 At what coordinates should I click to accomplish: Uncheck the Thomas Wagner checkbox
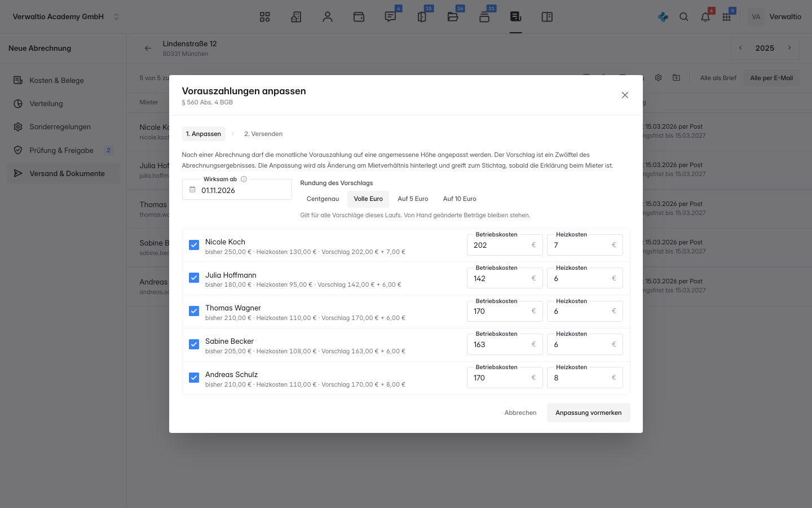(194, 311)
